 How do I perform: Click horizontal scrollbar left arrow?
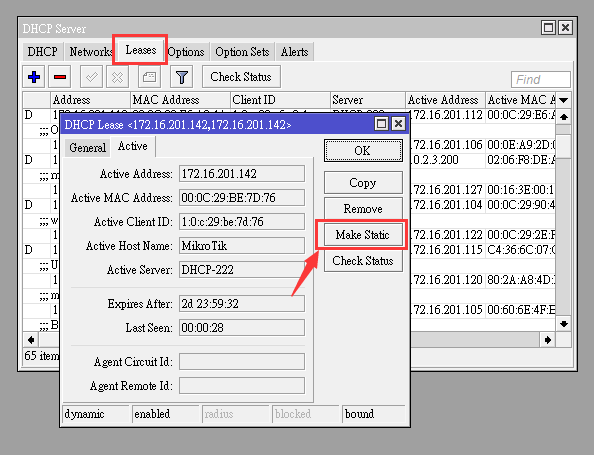31,340
